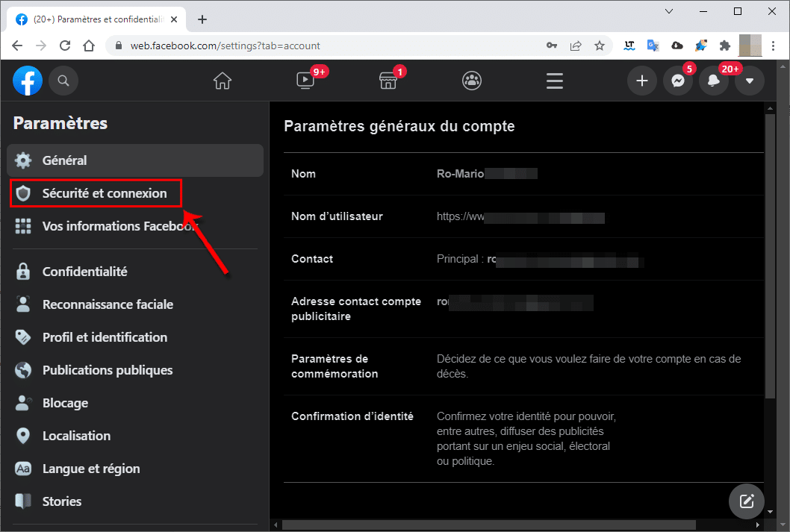
Task: Open Watch videos icon with 9+ badge
Action: click(306, 81)
